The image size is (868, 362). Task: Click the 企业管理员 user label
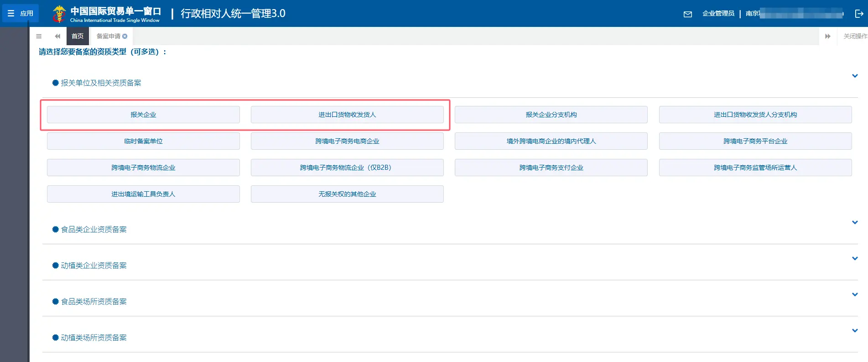tap(718, 14)
